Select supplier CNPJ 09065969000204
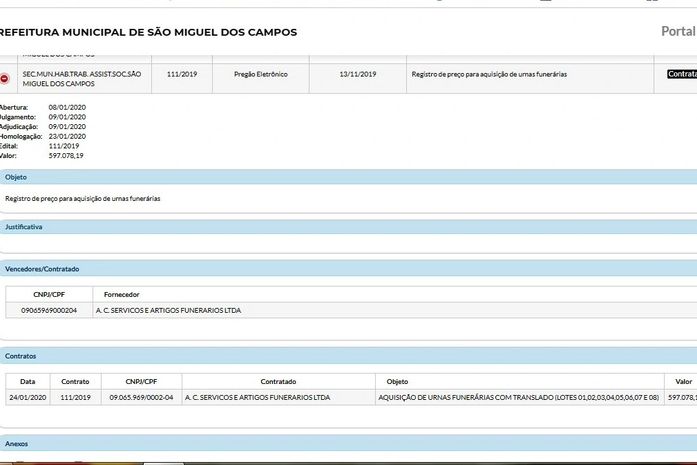The height and width of the screenshot is (465, 697). [49, 310]
